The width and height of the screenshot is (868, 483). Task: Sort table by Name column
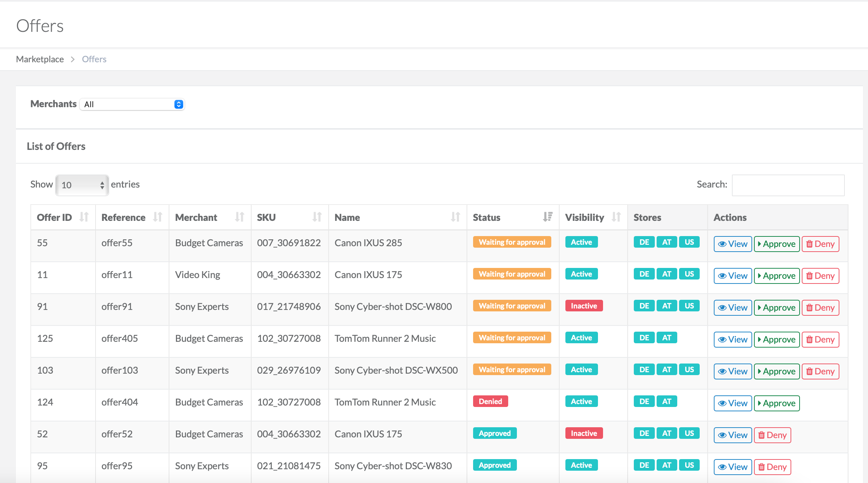click(397, 217)
